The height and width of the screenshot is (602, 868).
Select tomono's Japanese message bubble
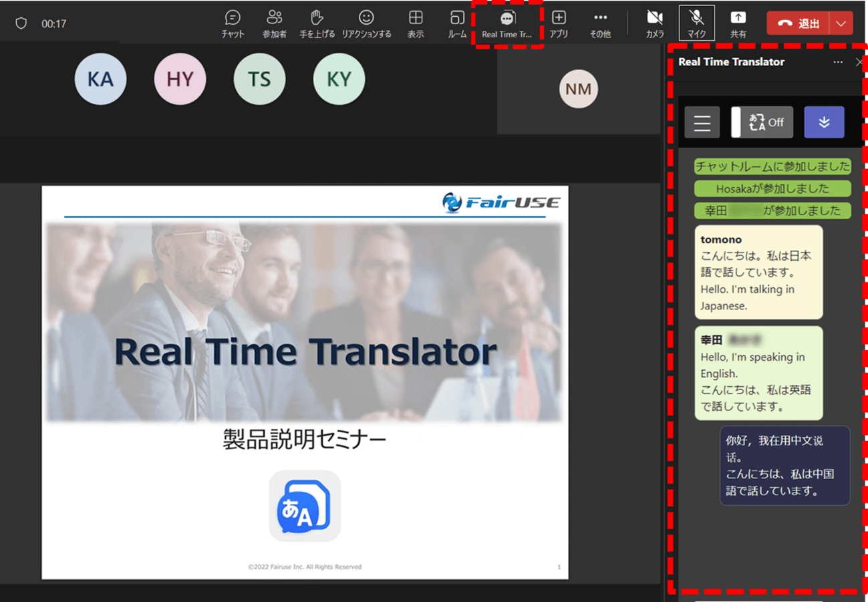758,273
